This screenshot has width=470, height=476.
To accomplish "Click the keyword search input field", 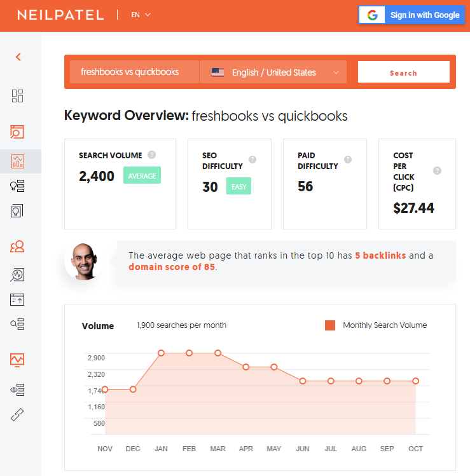I will [134, 72].
